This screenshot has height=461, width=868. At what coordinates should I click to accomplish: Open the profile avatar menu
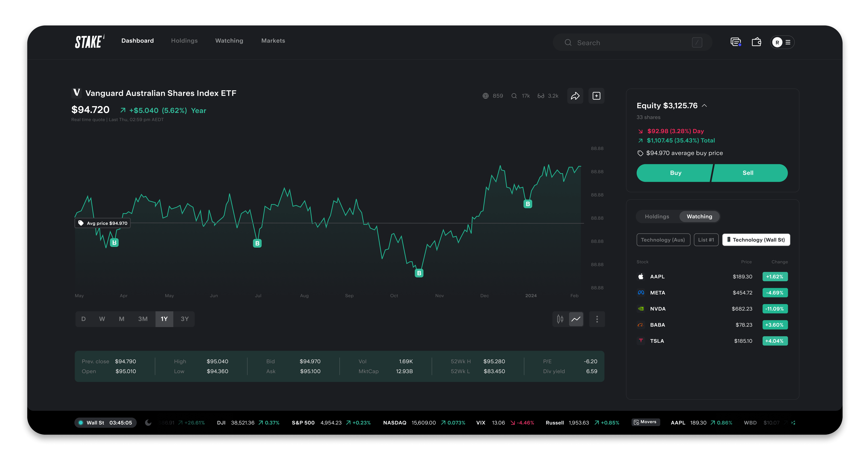[x=782, y=42]
